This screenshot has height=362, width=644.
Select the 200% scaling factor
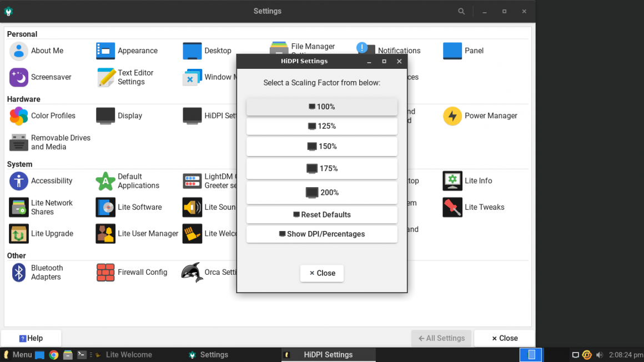pyautogui.click(x=321, y=192)
